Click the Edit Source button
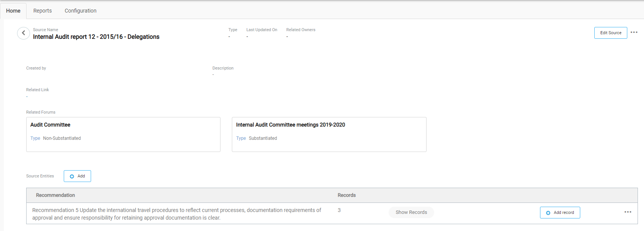The height and width of the screenshot is (231, 644). coord(611,33)
